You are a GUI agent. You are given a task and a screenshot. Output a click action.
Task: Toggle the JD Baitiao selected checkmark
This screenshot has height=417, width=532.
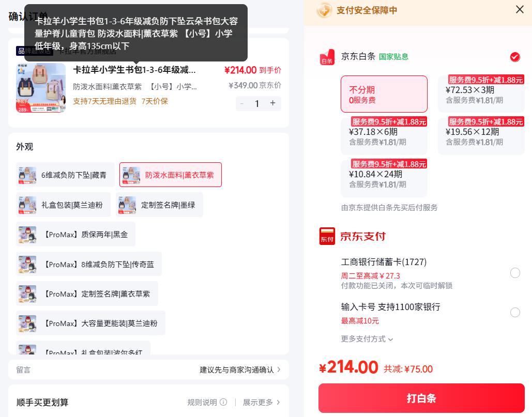click(x=515, y=57)
